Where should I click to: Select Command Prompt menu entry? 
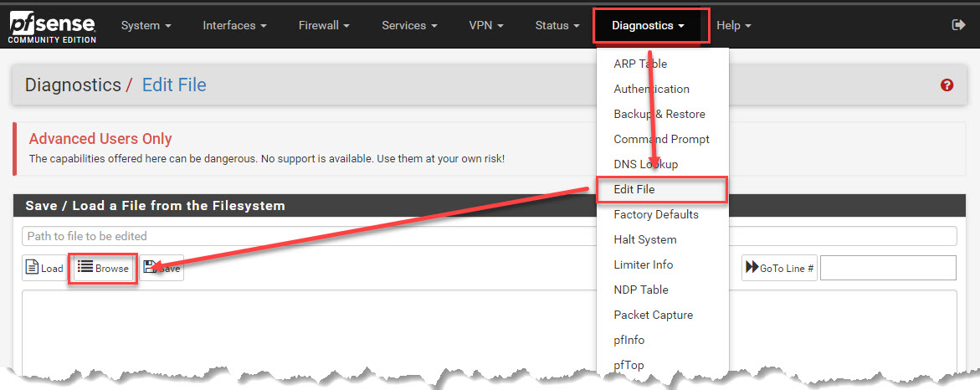(663, 139)
